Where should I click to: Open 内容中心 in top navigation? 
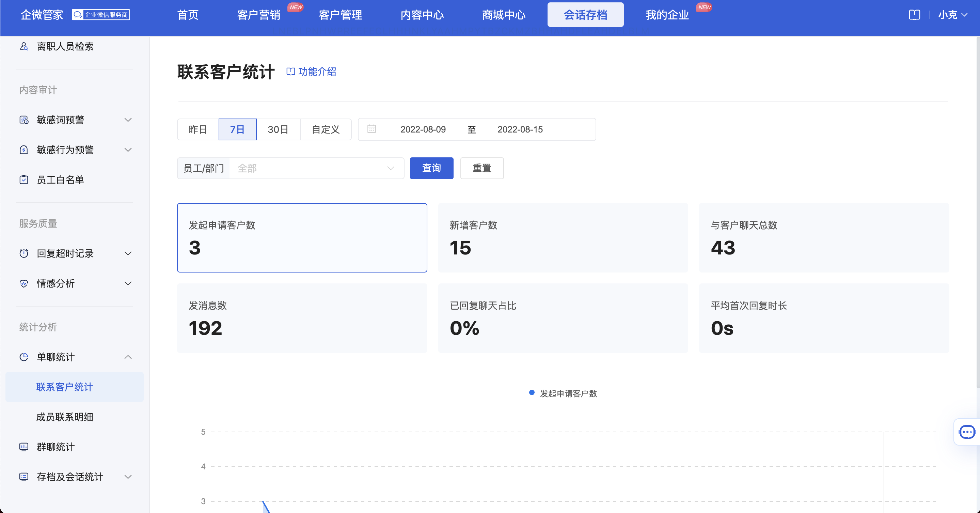click(x=422, y=15)
